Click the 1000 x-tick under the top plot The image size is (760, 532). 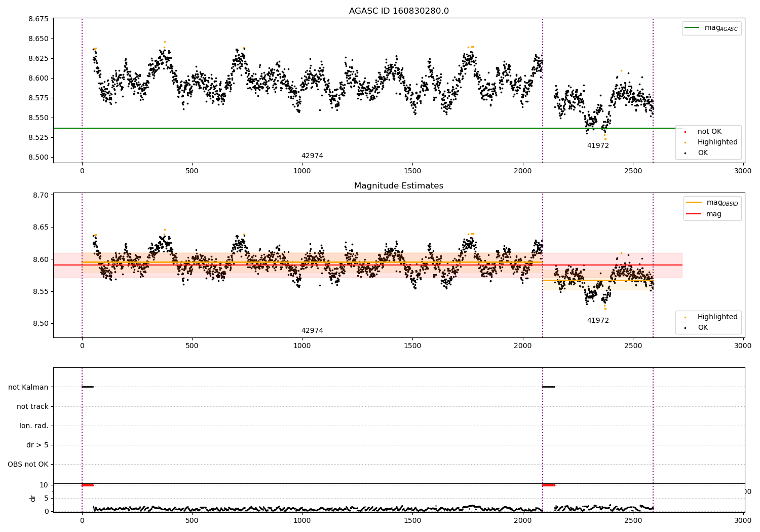[302, 171]
